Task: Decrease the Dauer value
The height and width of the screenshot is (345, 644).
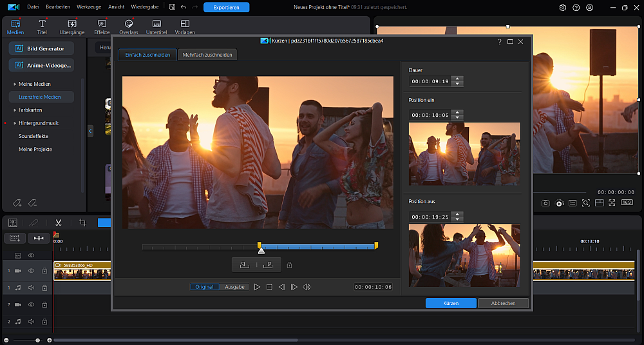Action: click(457, 84)
